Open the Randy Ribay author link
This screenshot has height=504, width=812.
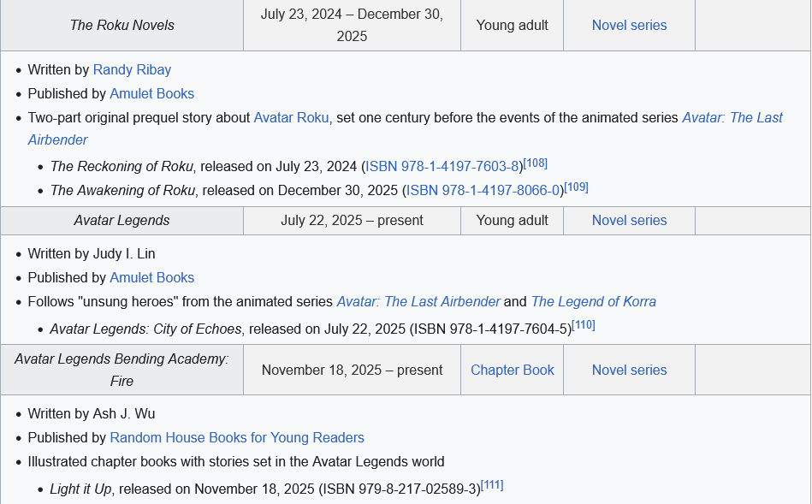click(132, 69)
